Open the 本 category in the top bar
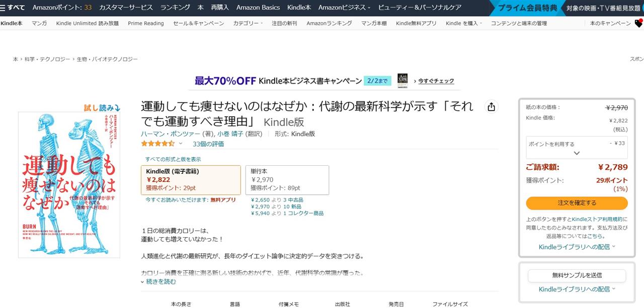 pyautogui.click(x=200, y=8)
